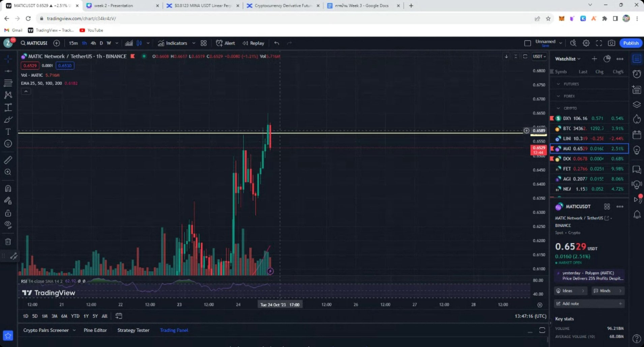Click the undo arrow
The height and width of the screenshot is (347, 644).
276,43
